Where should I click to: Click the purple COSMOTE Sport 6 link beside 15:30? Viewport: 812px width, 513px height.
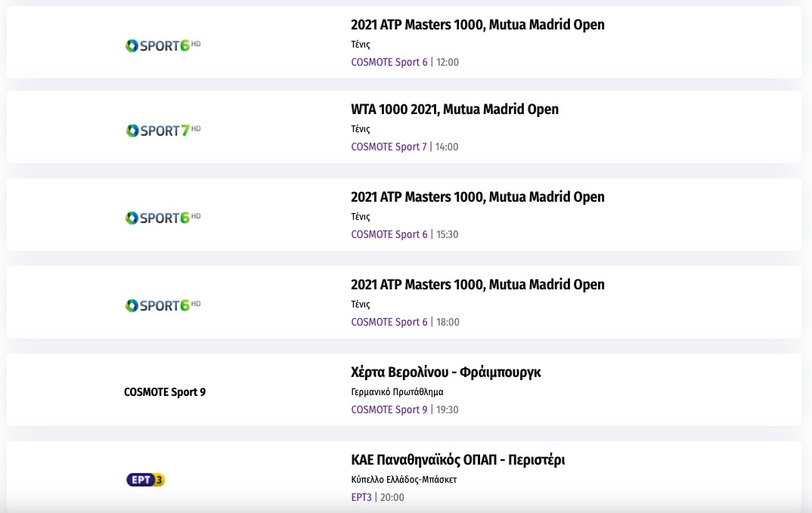click(389, 234)
